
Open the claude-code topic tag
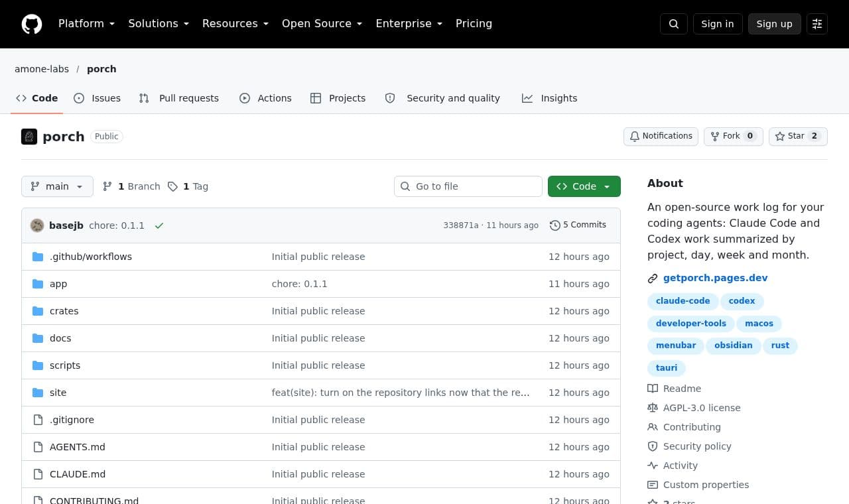[683, 301]
